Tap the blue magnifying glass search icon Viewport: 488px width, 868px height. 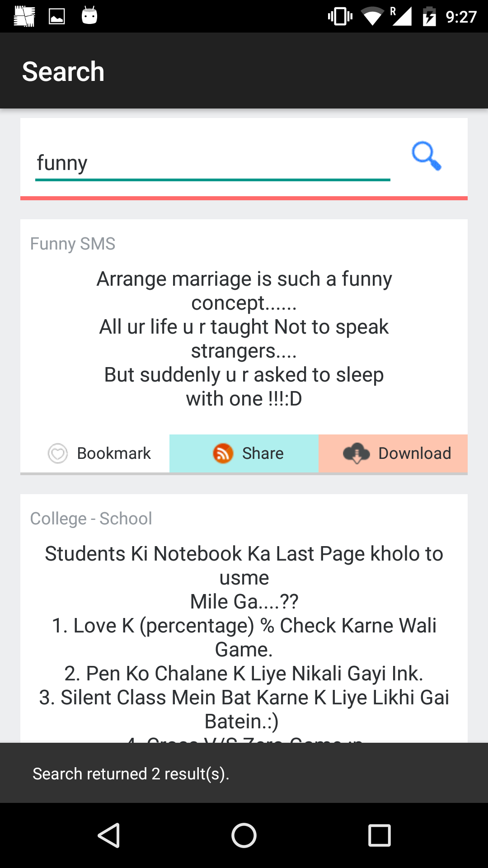click(x=426, y=156)
